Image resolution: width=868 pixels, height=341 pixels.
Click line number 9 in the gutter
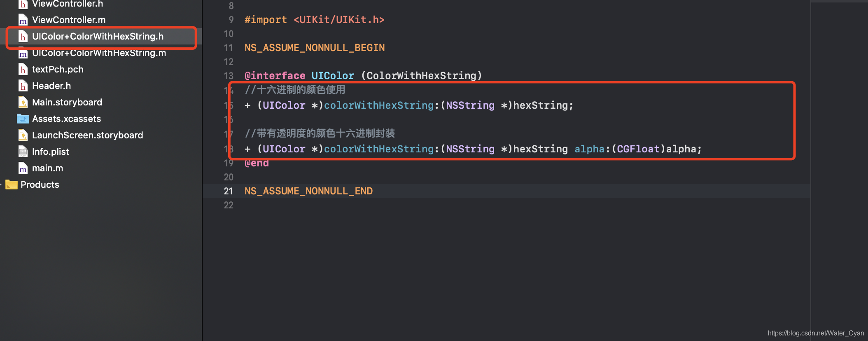231,20
